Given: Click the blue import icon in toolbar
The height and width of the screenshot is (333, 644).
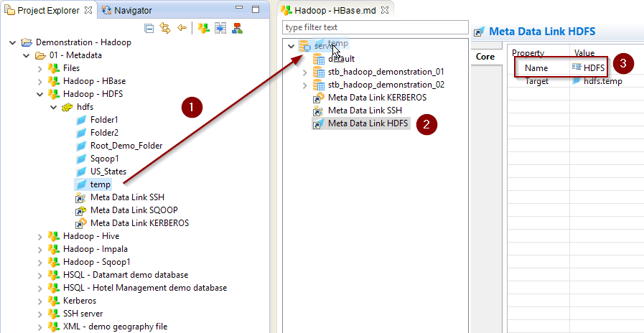Looking at the screenshot, I should tap(221, 28).
